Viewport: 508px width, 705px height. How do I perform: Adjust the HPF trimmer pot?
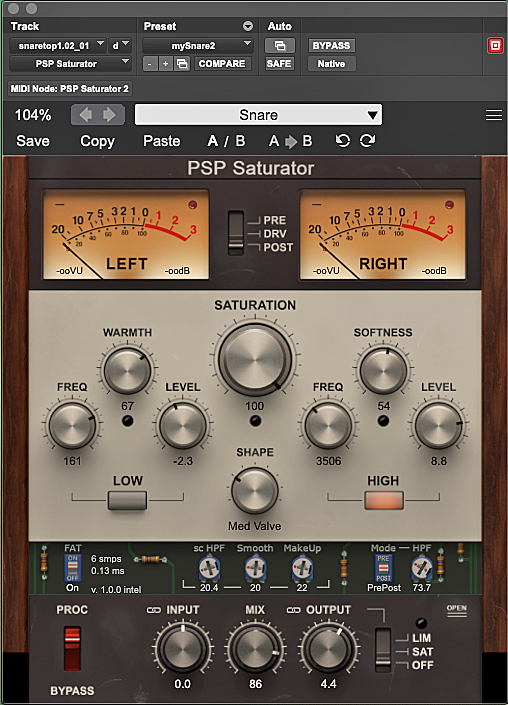coord(422,569)
